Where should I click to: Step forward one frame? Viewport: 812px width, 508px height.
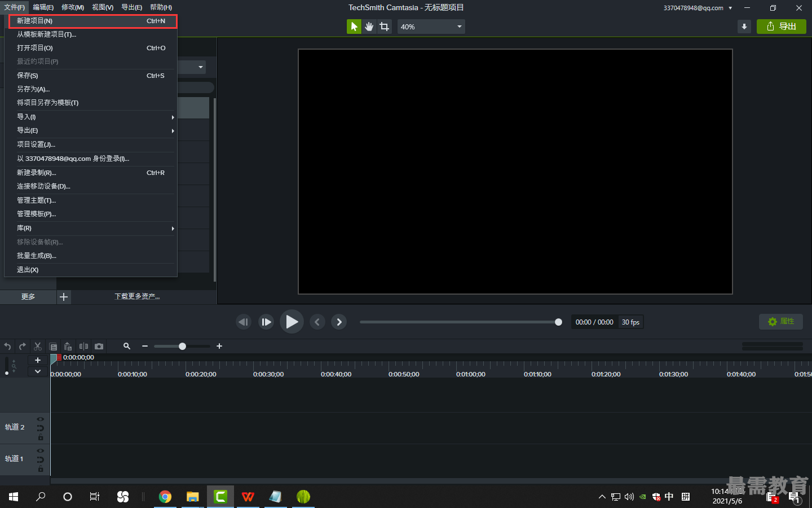(x=266, y=322)
